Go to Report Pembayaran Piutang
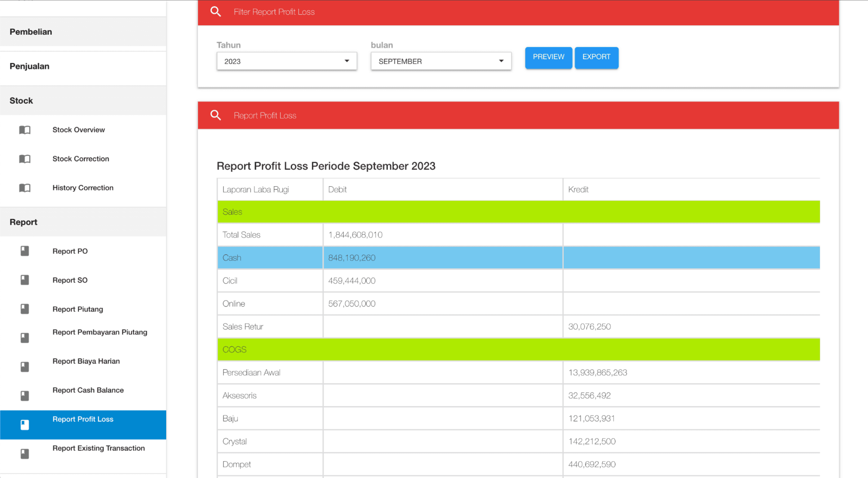The width and height of the screenshot is (868, 478). 83,338
